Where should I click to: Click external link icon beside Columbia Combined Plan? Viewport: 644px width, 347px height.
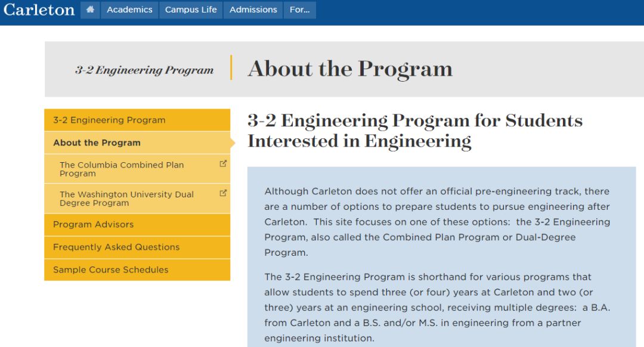(x=223, y=163)
